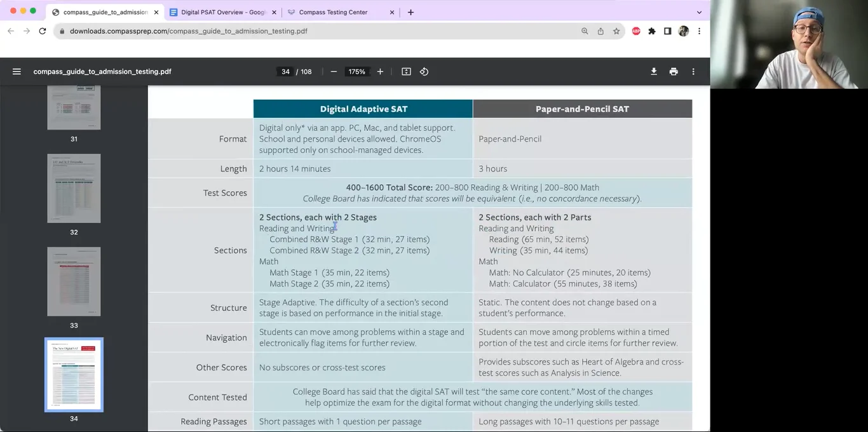Click 'Combined R&W Stage 2' line
Viewport: 868px width, 432px height.
pyautogui.click(x=349, y=250)
